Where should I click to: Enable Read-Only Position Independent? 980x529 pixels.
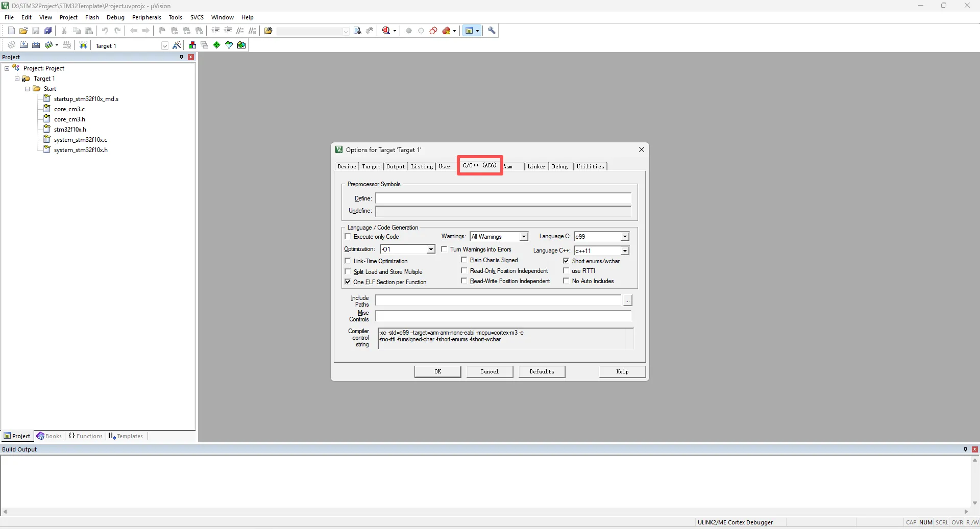[464, 270]
